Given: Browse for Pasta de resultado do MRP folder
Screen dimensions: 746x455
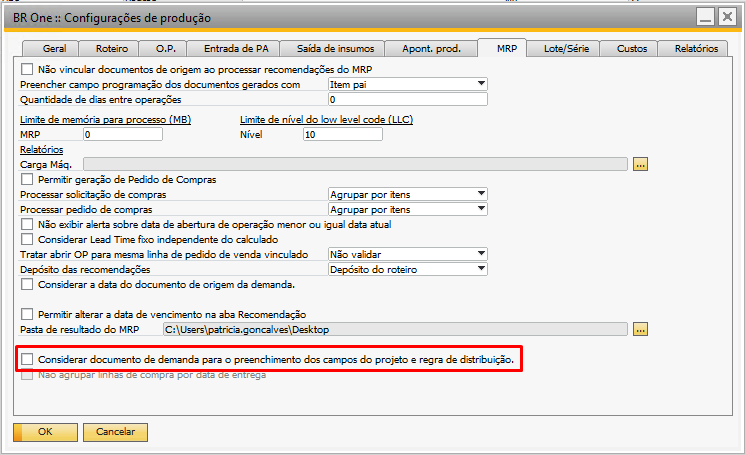Looking at the screenshot, I should (641, 328).
